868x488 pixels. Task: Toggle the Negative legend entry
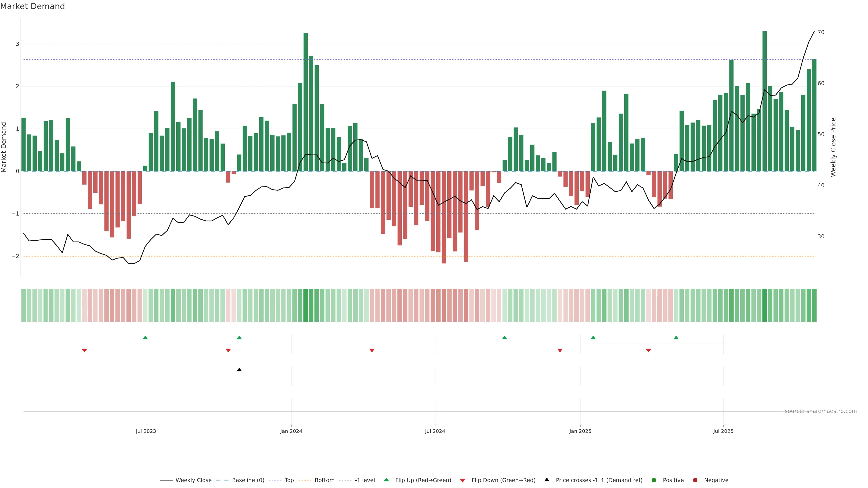(716, 480)
